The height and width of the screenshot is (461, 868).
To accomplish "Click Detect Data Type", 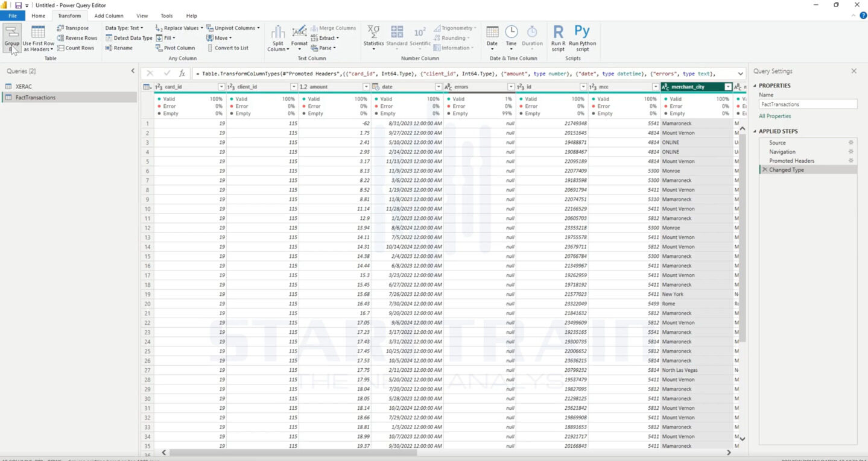I will click(x=128, y=38).
